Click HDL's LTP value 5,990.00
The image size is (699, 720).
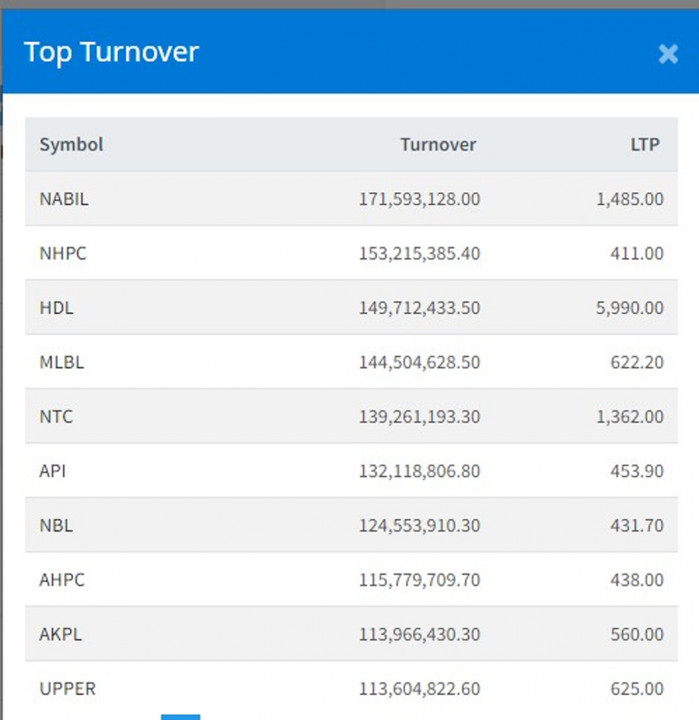click(x=629, y=308)
